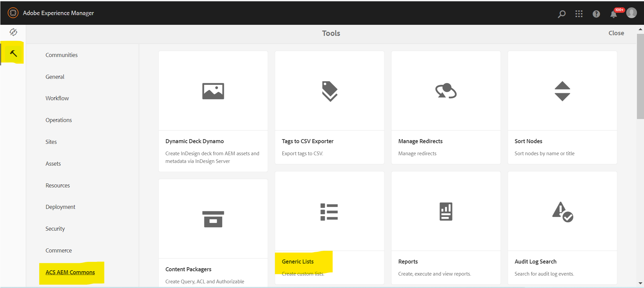Click the 'Create custom lists.' description

(303, 274)
